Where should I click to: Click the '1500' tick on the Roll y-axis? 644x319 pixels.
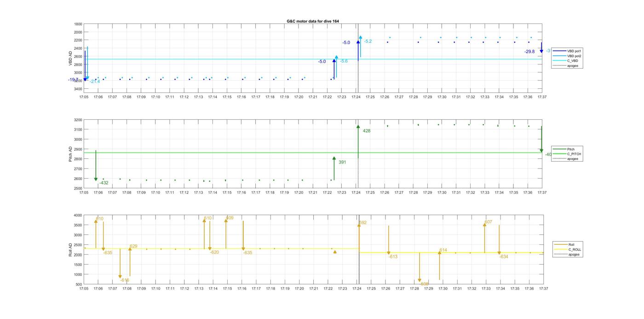pyautogui.click(x=78, y=265)
